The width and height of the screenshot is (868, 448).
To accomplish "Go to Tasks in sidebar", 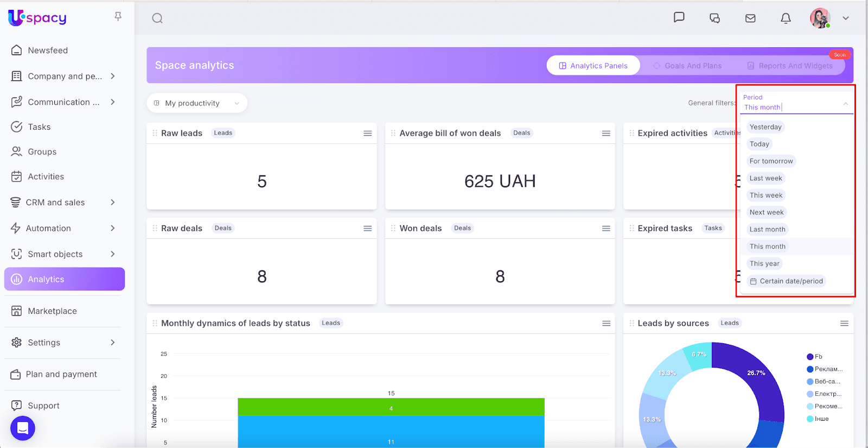I will 39,127.
